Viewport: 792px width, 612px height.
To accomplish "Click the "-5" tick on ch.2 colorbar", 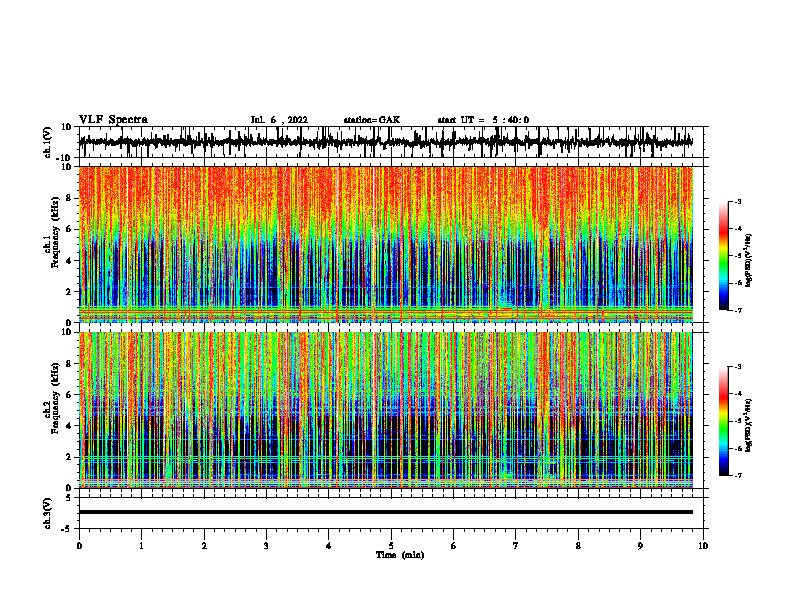I will [737, 421].
